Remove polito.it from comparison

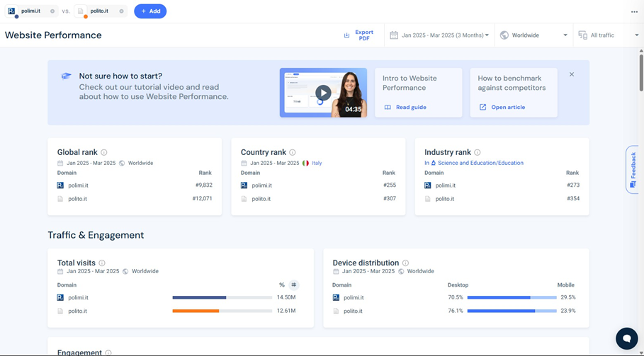(x=121, y=11)
